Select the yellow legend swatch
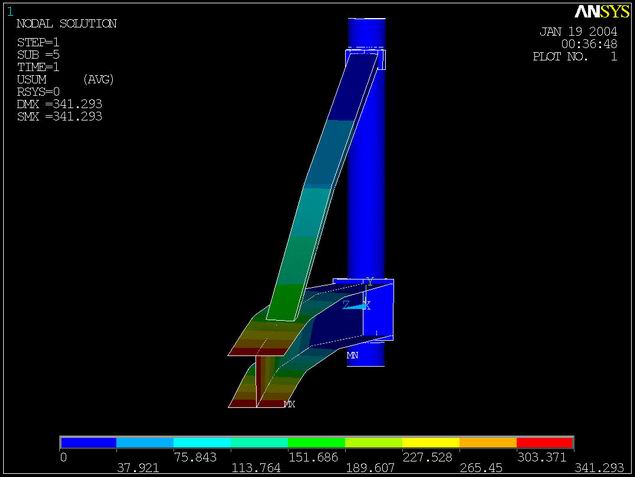This screenshot has width=635, height=477. (x=431, y=443)
